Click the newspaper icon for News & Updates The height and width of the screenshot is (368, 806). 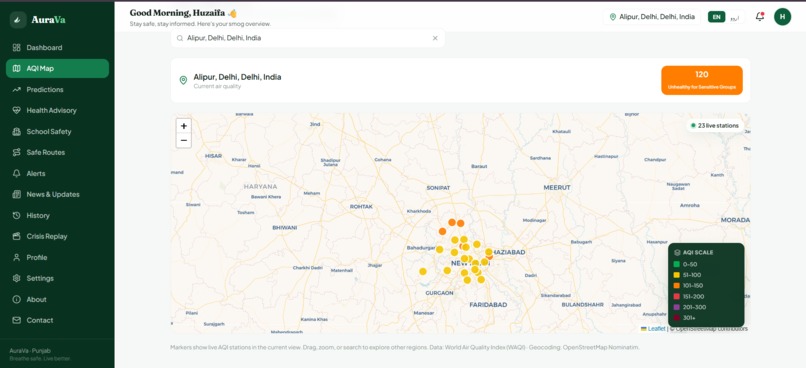click(16, 194)
